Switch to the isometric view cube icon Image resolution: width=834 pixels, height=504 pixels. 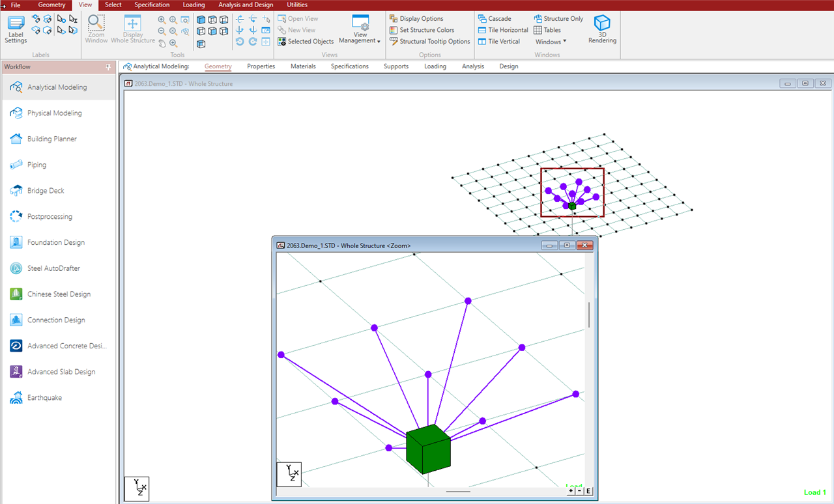coord(201,20)
